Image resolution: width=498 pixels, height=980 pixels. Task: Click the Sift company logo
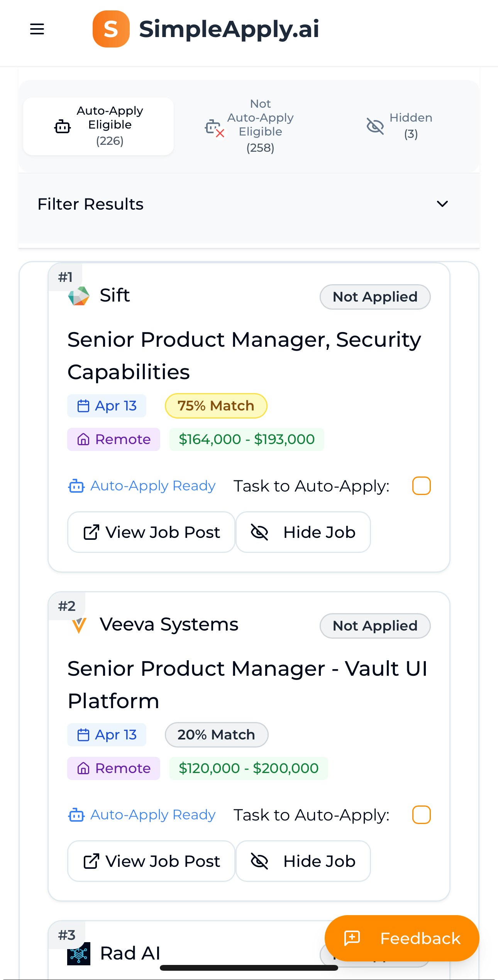point(79,296)
